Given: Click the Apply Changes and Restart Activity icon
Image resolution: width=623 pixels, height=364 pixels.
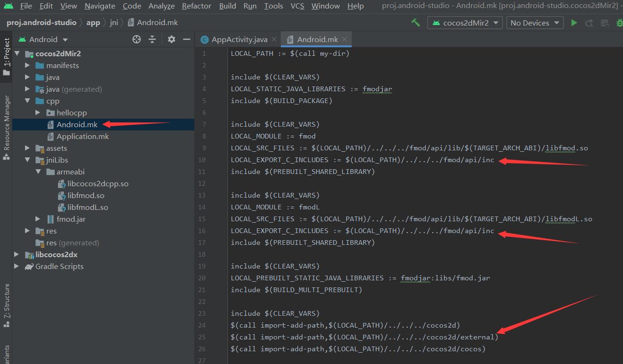Looking at the screenshot, I should (x=589, y=23).
